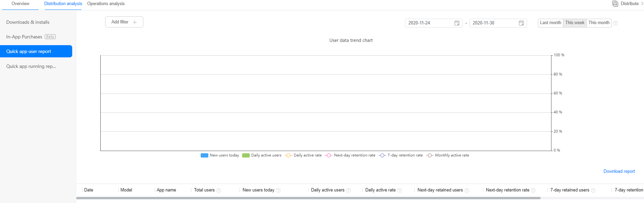Click the help icon beside This month
Image resolution: width=644 pixels, height=203 pixels.
click(616, 23)
